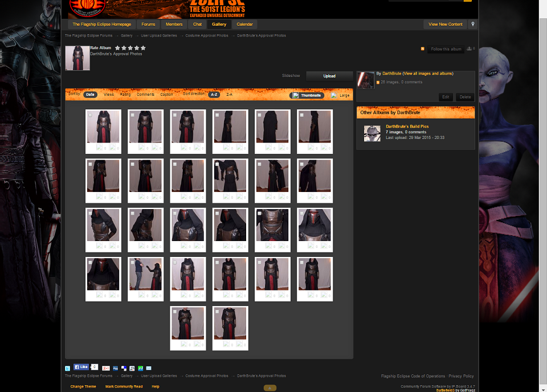
Task: Open The Flagship Eclipse Homepage tab
Action: (x=102, y=24)
